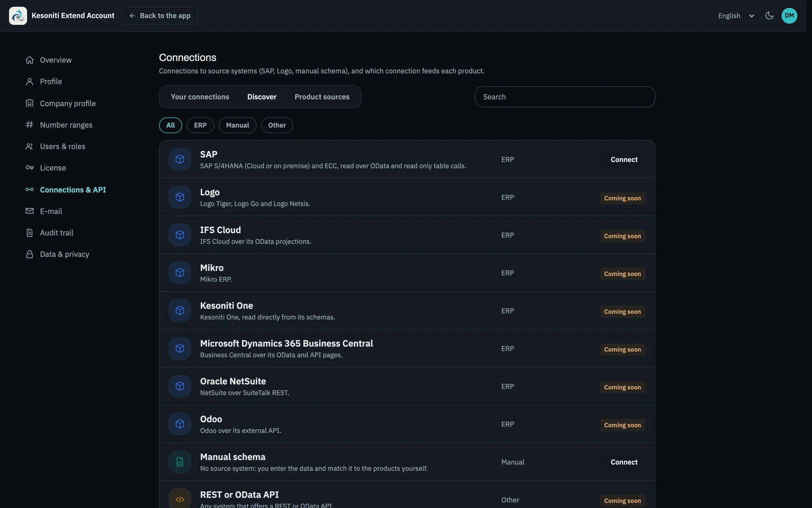Screen dimensions: 812x508
Task: Click the License key icon
Action: click(30, 168)
